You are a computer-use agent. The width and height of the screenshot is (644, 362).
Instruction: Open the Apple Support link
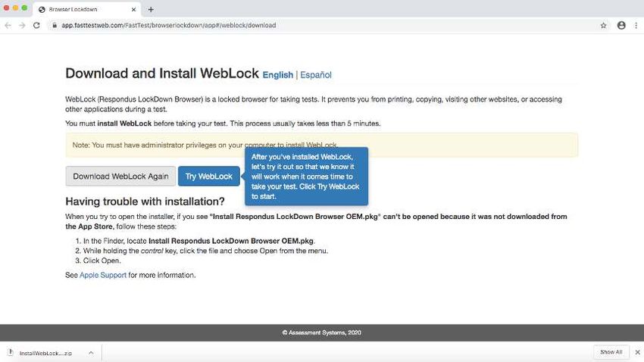(103, 275)
